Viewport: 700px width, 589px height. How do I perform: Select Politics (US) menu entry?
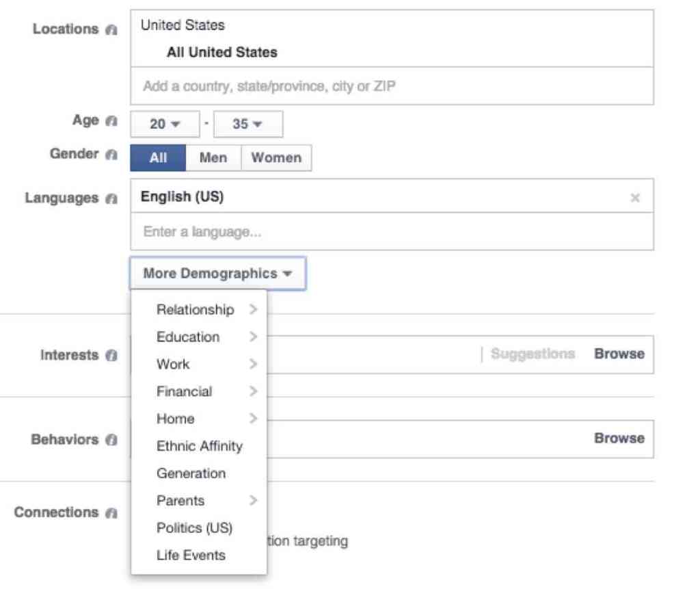(x=194, y=528)
